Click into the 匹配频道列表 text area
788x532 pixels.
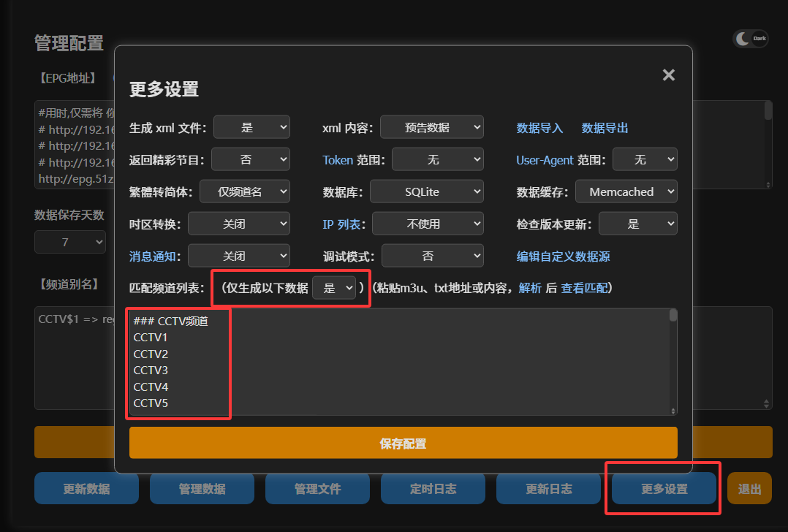[x=403, y=362]
